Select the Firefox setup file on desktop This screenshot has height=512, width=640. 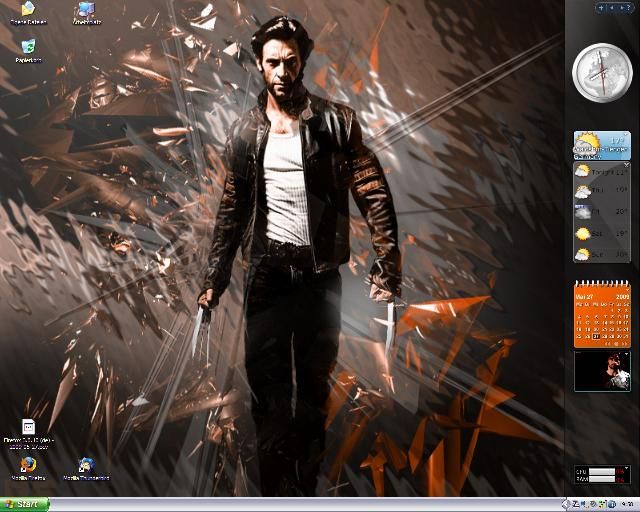tap(28, 434)
